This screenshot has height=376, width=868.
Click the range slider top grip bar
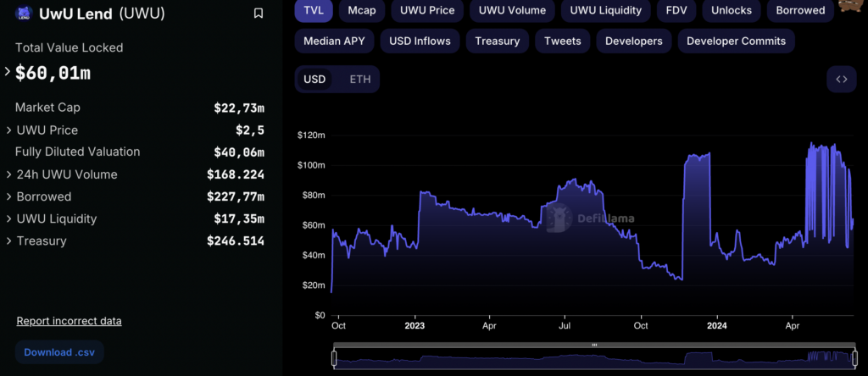(594, 345)
